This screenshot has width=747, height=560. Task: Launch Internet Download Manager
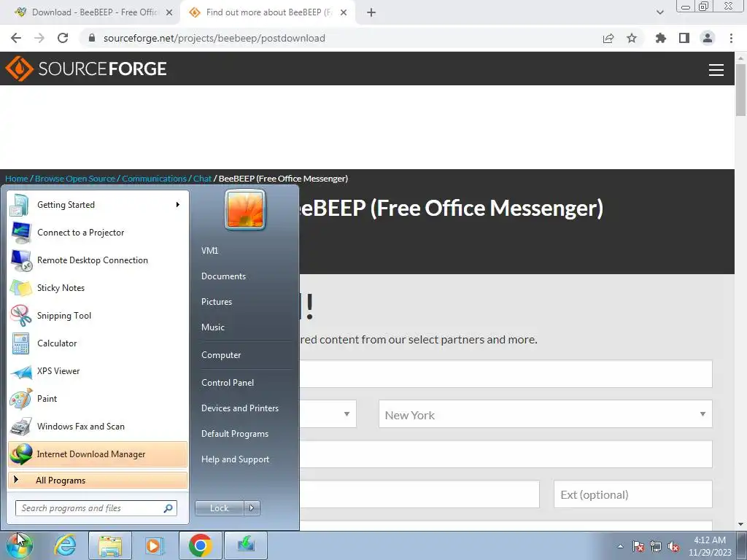pyautogui.click(x=98, y=454)
